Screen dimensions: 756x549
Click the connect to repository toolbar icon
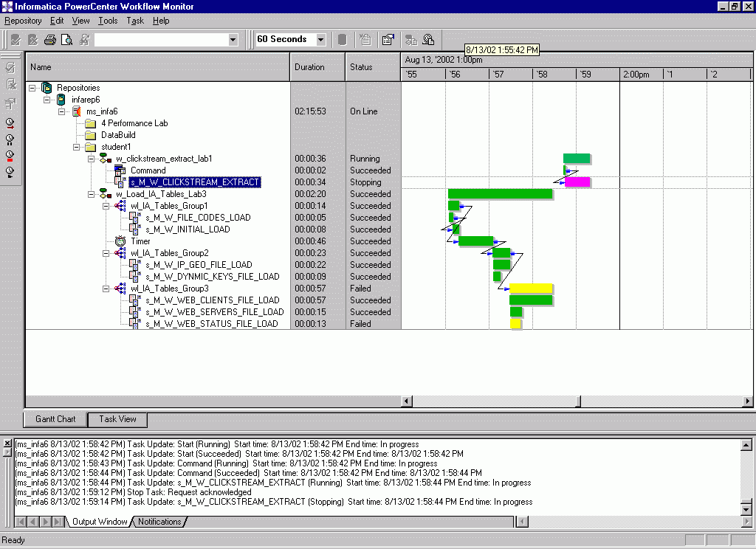pos(16,40)
